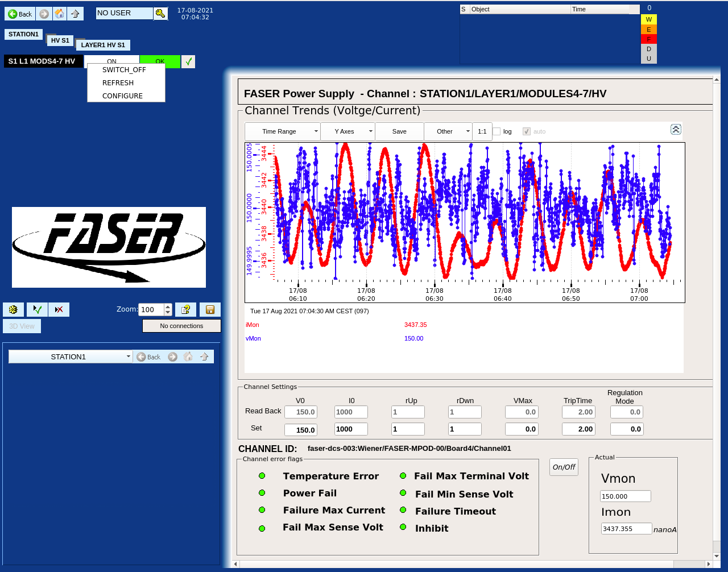728x572 pixels.
Task: Click green indicator beside Fail Max Terminal Volt
Action: tap(403, 476)
